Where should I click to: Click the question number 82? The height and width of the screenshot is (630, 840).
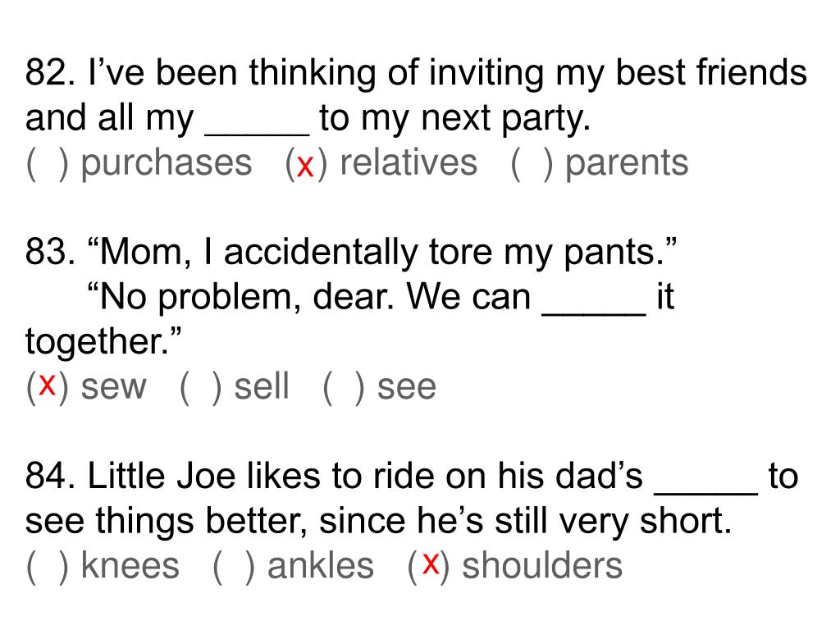click(50, 72)
